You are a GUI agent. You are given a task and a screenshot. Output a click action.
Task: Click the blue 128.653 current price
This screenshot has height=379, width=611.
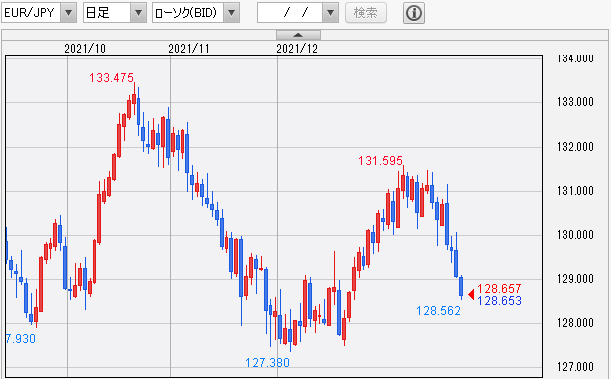point(499,301)
